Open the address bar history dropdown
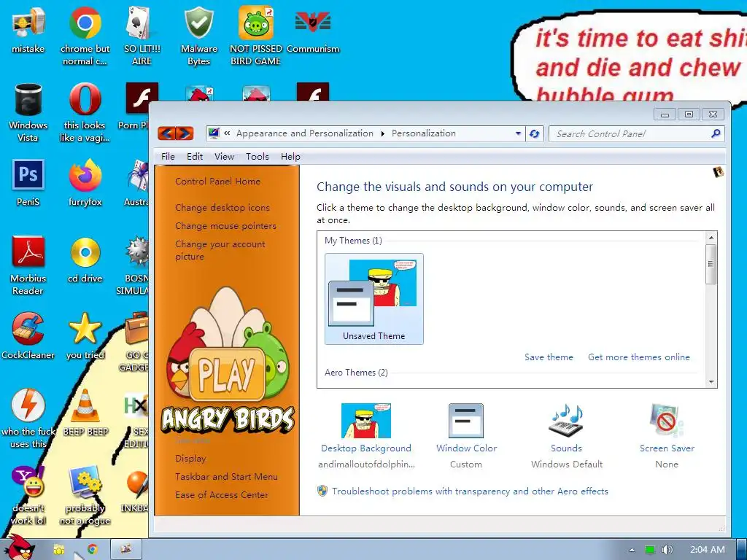Image resolution: width=747 pixels, height=560 pixels. click(518, 134)
